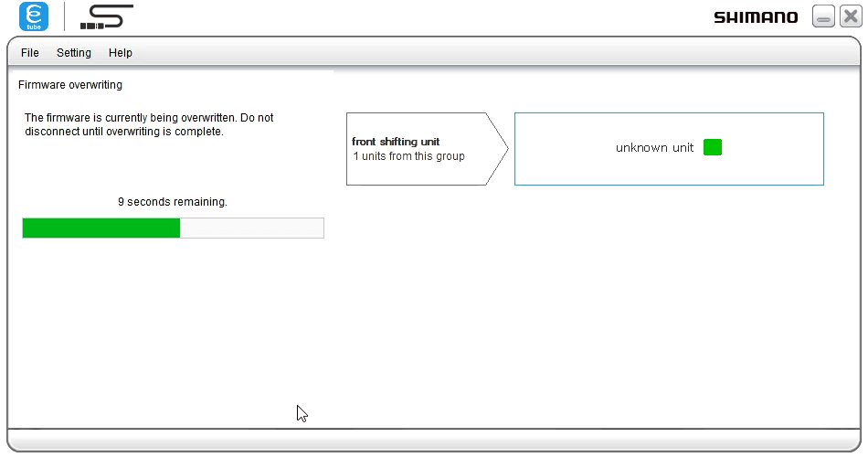Viewport: 868px width, 457px height.
Task: Open the Help menu
Action: coord(121,53)
